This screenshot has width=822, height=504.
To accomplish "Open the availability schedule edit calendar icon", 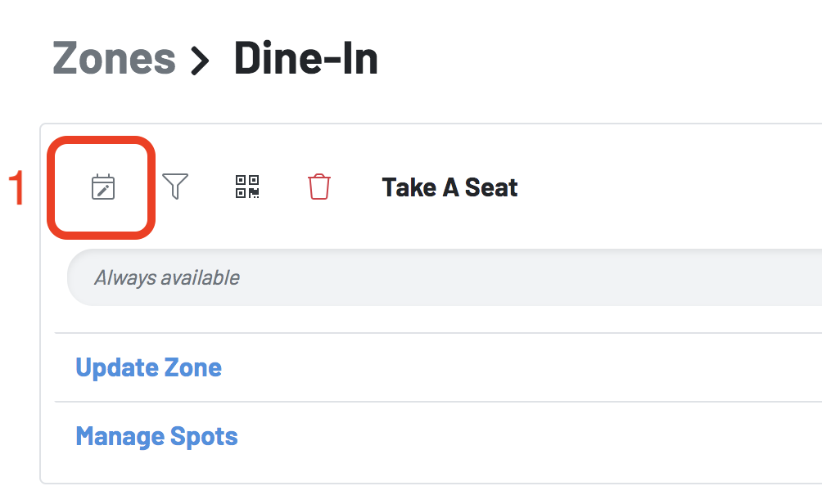I will pyautogui.click(x=103, y=187).
